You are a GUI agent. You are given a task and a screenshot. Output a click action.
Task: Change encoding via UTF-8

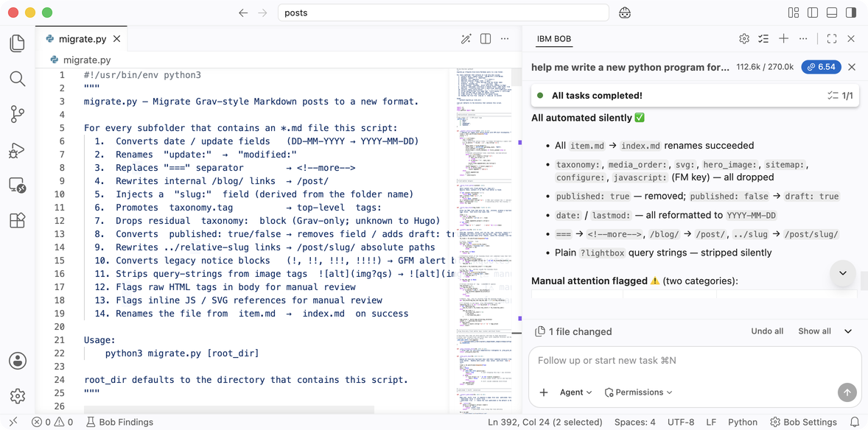[680, 422]
